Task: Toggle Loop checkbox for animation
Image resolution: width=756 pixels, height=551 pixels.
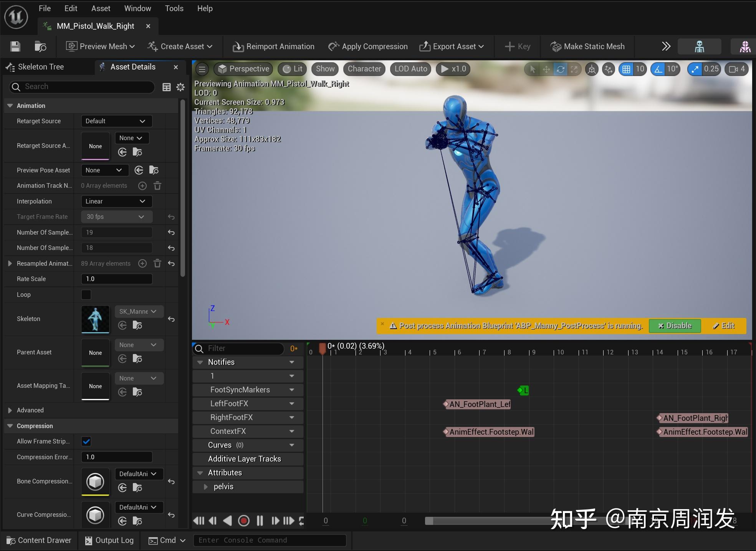Action: tap(87, 295)
